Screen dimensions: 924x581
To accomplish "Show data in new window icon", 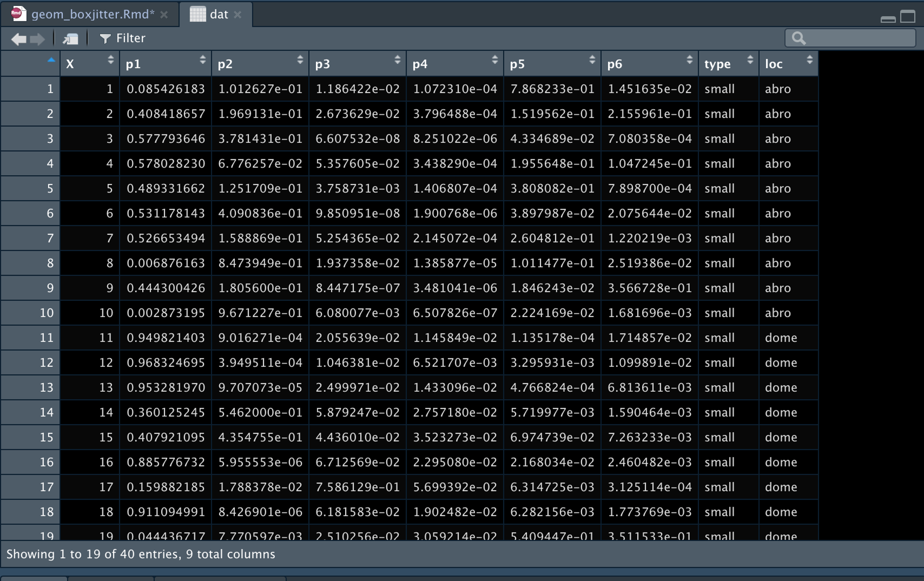I will (x=70, y=39).
